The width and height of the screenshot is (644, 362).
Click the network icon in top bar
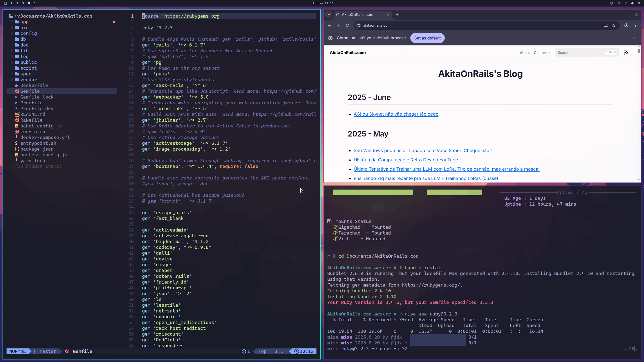point(626,3)
